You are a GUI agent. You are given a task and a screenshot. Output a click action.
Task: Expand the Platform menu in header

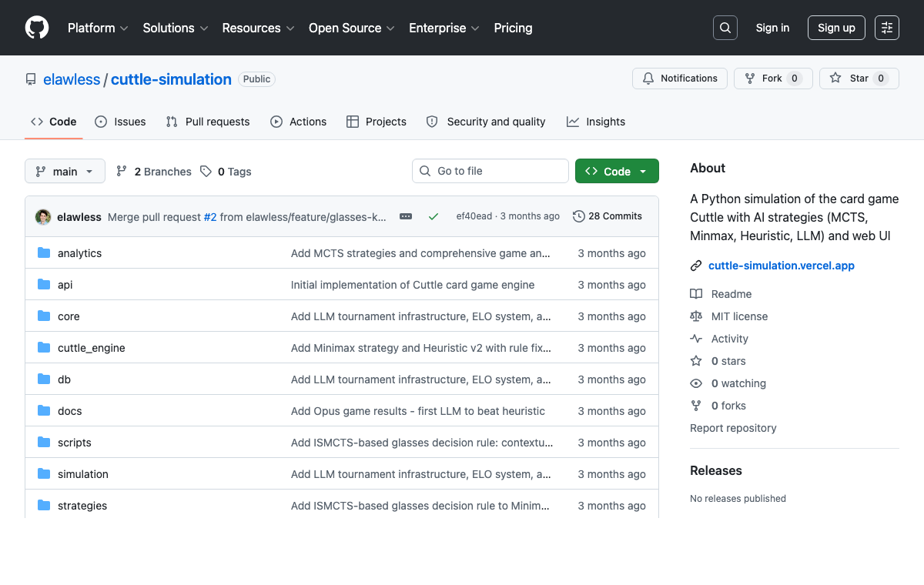click(98, 28)
